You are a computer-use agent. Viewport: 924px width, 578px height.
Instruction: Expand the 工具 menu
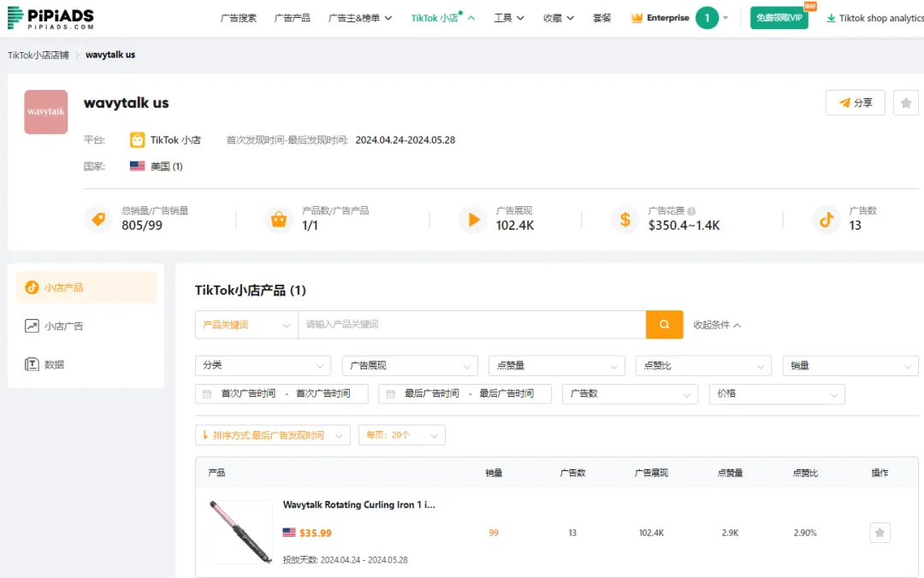pyautogui.click(x=508, y=18)
